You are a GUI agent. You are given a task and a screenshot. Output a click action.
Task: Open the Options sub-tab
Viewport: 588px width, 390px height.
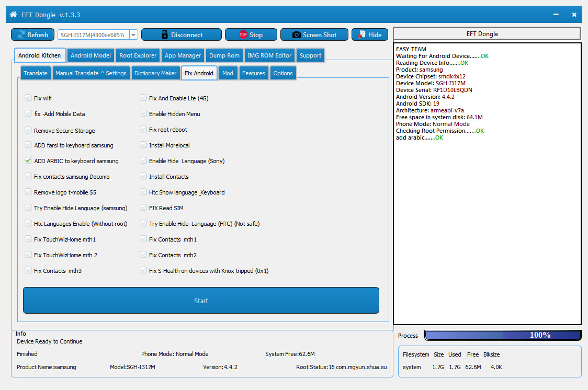click(283, 73)
